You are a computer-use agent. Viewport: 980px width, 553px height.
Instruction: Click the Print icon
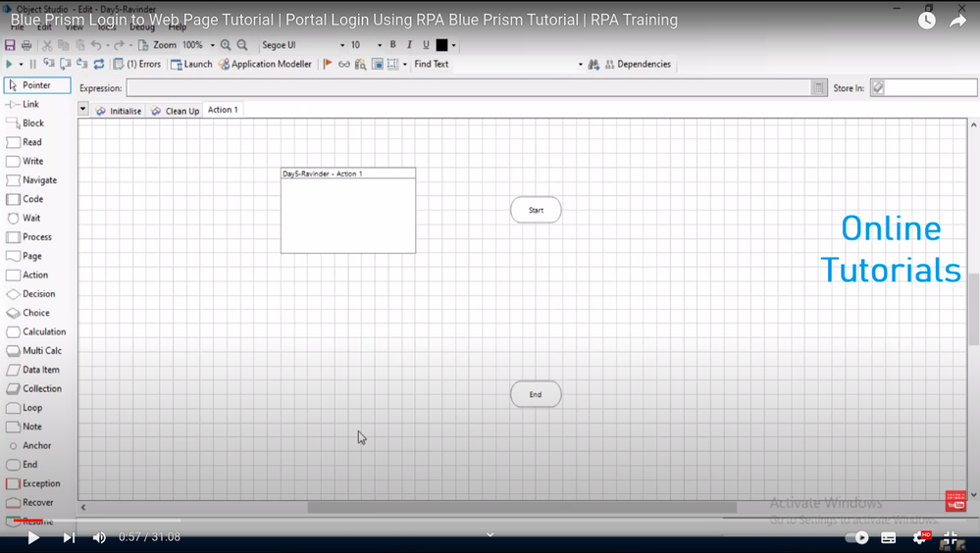click(26, 45)
